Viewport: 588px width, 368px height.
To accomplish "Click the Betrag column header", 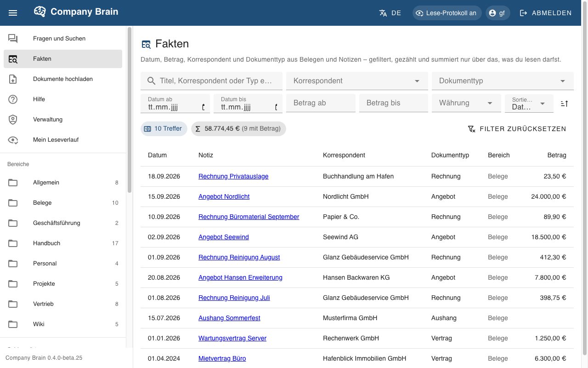I will [557, 155].
